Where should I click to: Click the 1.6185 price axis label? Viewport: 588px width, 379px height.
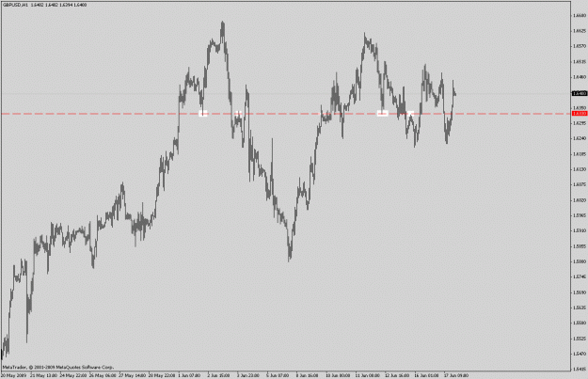point(580,154)
